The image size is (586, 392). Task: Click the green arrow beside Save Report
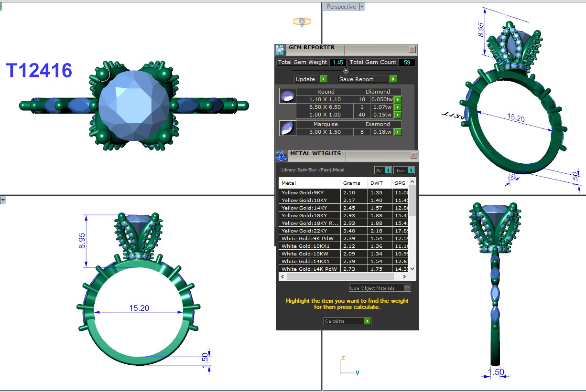(x=393, y=79)
